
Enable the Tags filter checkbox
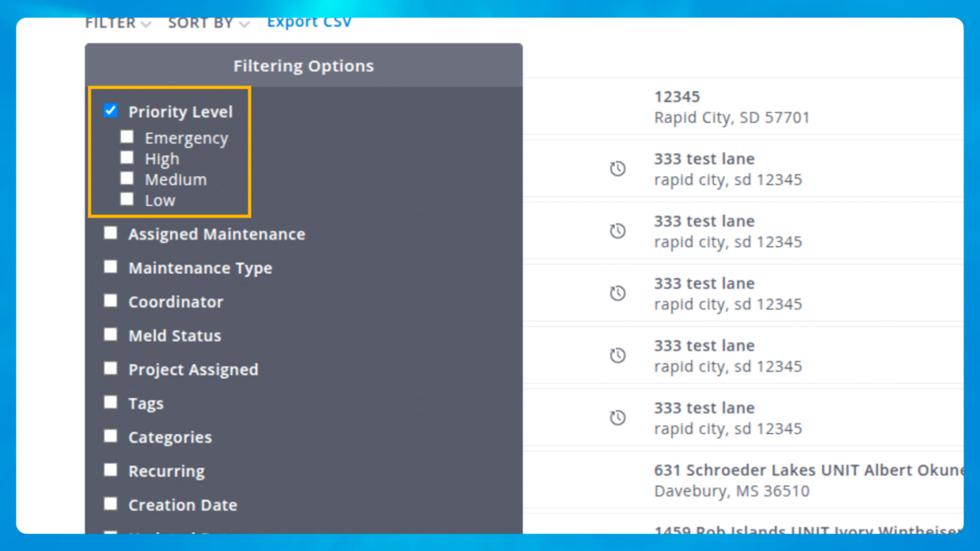(111, 402)
